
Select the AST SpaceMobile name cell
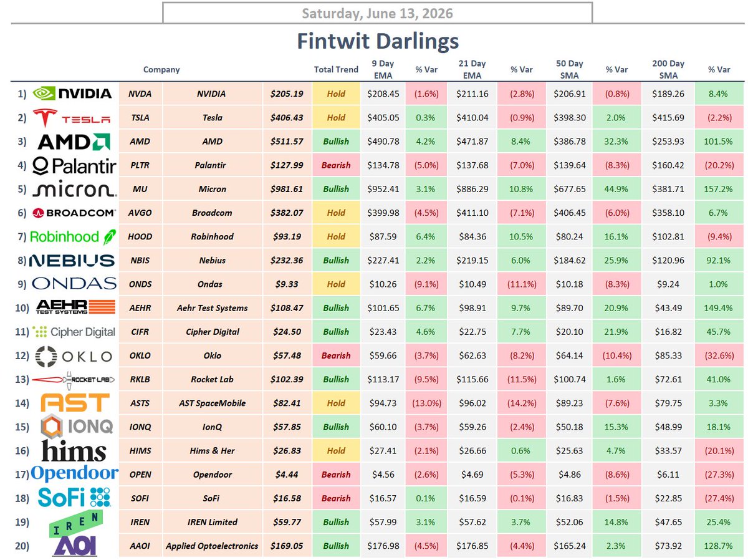coord(212,403)
